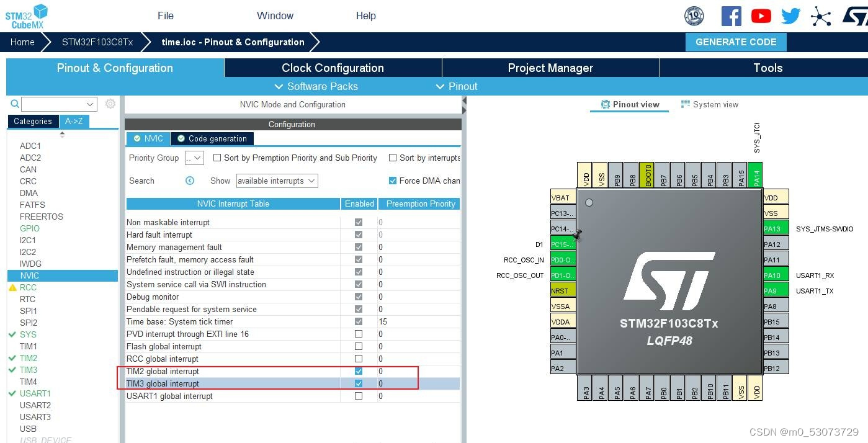This screenshot has width=868, height=443.
Task: Enable Flash global interrupt checkbox
Action: (x=359, y=346)
